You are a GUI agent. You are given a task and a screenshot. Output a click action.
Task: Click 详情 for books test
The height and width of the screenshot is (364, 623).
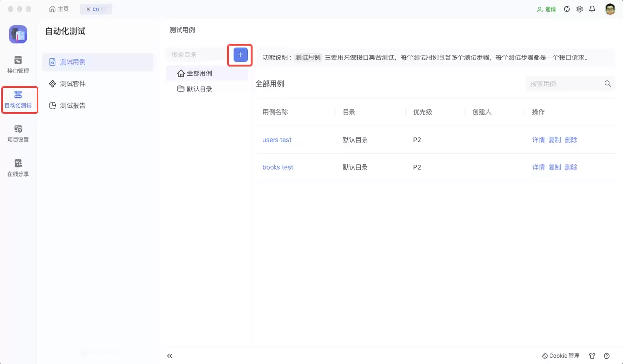(x=538, y=167)
